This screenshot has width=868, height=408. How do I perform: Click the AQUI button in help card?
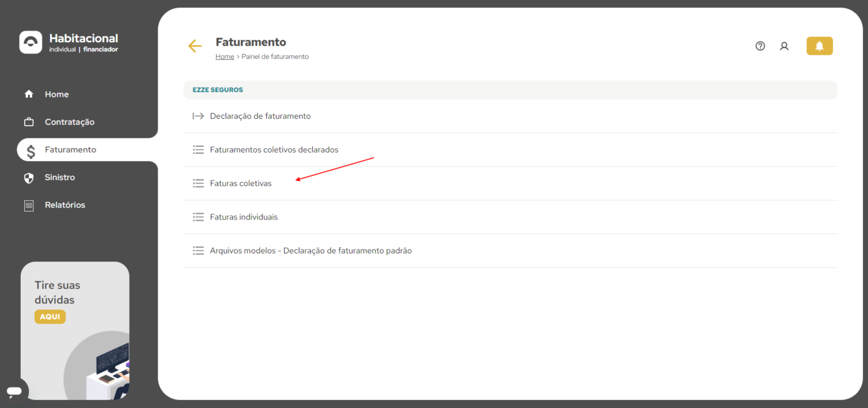[x=50, y=317]
